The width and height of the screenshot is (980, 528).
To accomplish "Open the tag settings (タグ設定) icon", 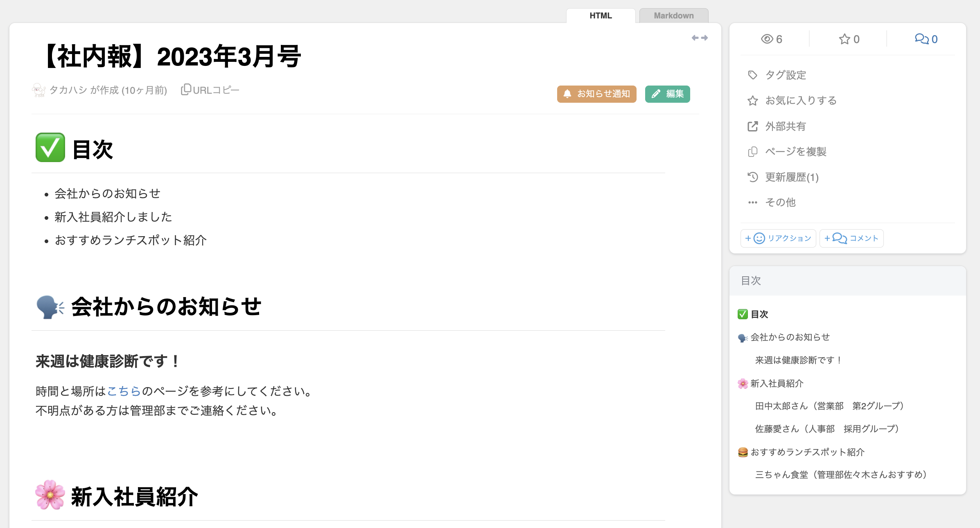I will pyautogui.click(x=752, y=75).
